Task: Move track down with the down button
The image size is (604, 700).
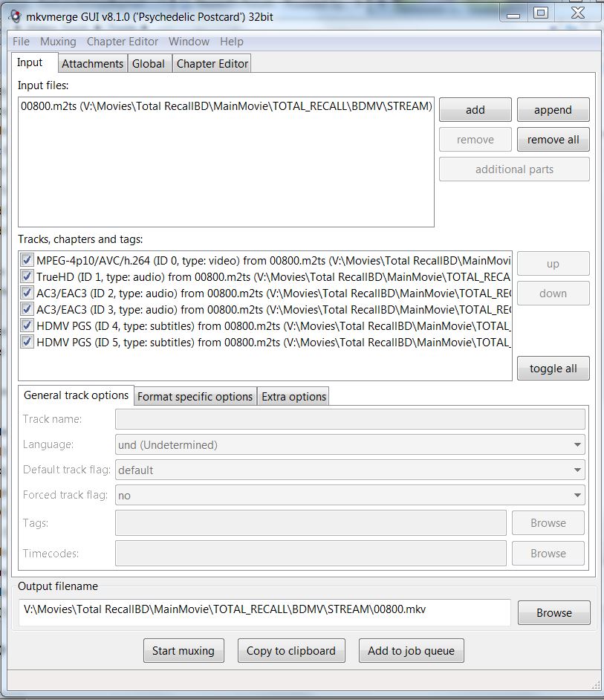Action: click(553, 294)
